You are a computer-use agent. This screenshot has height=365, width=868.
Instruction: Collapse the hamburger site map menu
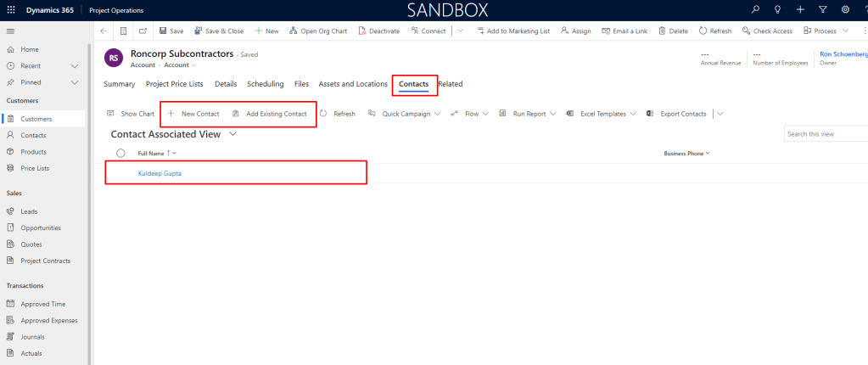tap(10, 31)
